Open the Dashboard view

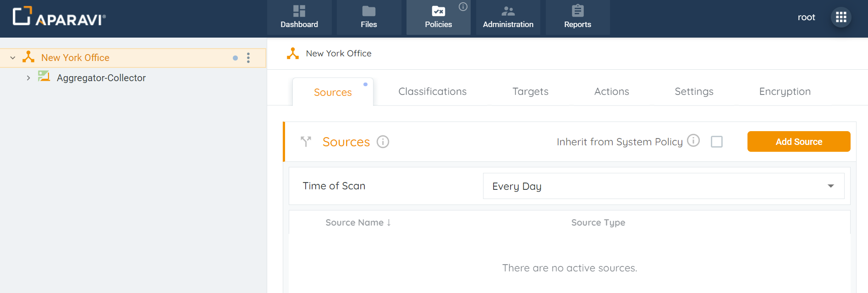299,17
